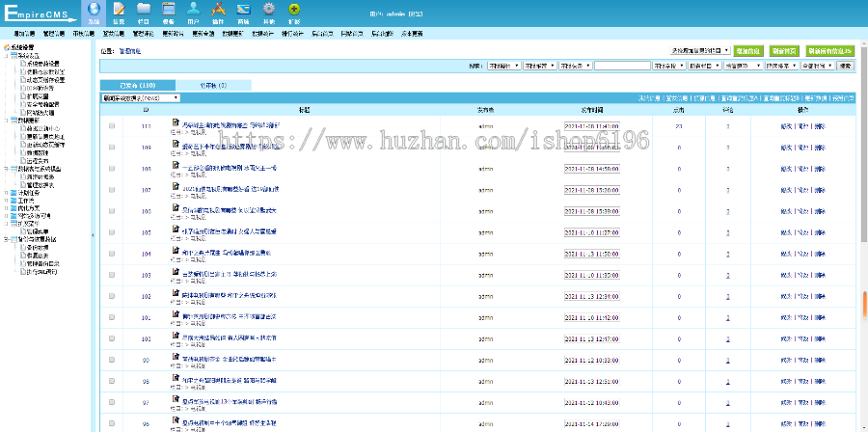Click the green 刷新首页 button
The height and width of the screenshot is (432, 868).
point(784,50)
